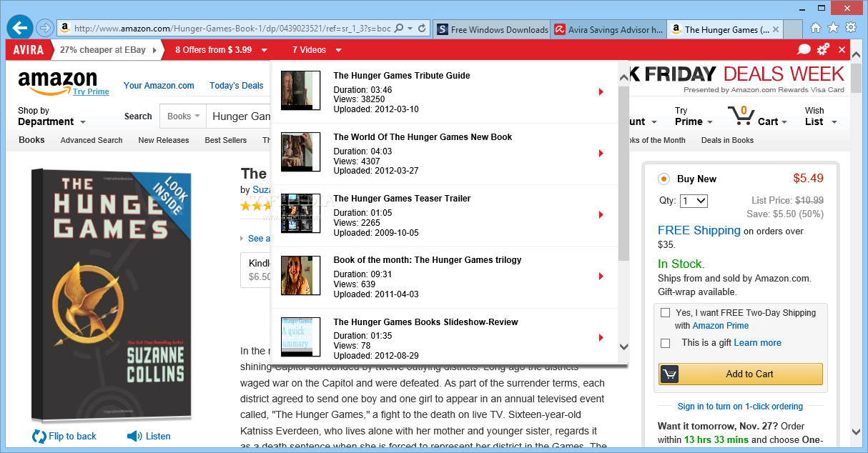Click Learn more gift link
This screenshot has height=453, width=868.
757,343
